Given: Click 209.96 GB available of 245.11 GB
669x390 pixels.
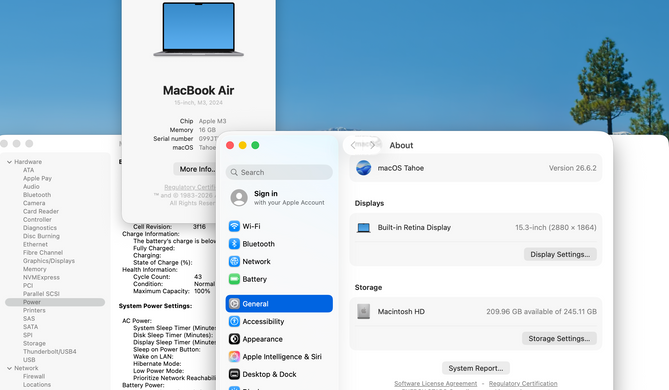Looking at the screenshot, I should click(x=541, y=311).
